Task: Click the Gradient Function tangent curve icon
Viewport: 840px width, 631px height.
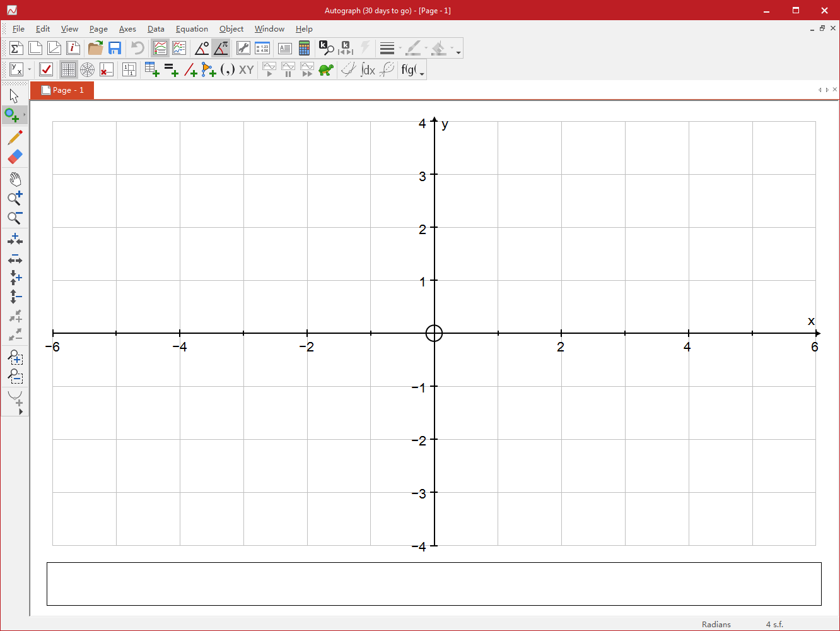Action: (349, 69)
